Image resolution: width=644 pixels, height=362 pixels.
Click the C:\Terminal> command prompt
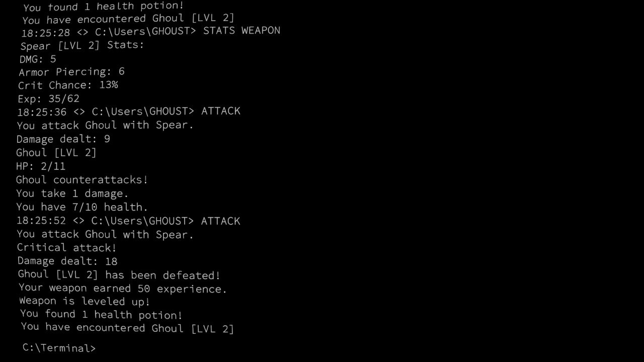pyautogui.click(x=59, y=348)
